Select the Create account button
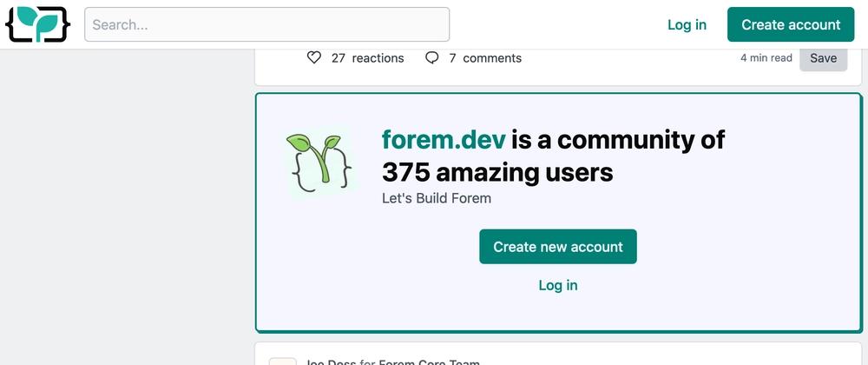 (x=791, y=24)
